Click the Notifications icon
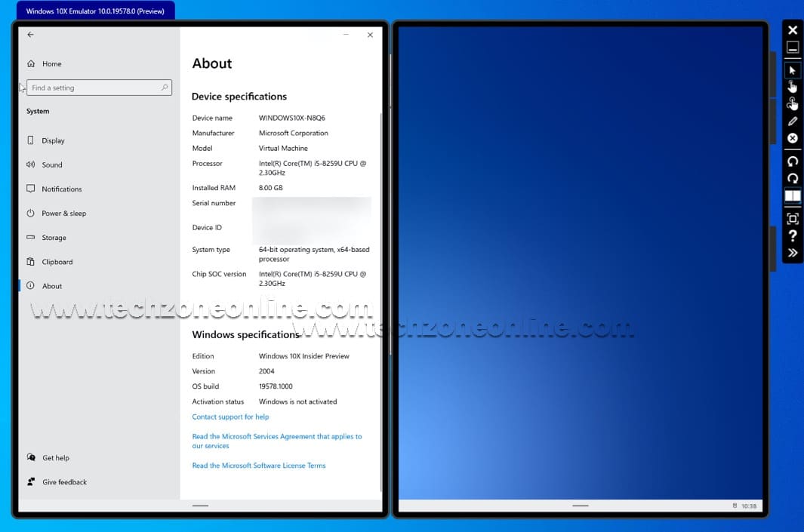804x532 pixels. pos(31,189)
